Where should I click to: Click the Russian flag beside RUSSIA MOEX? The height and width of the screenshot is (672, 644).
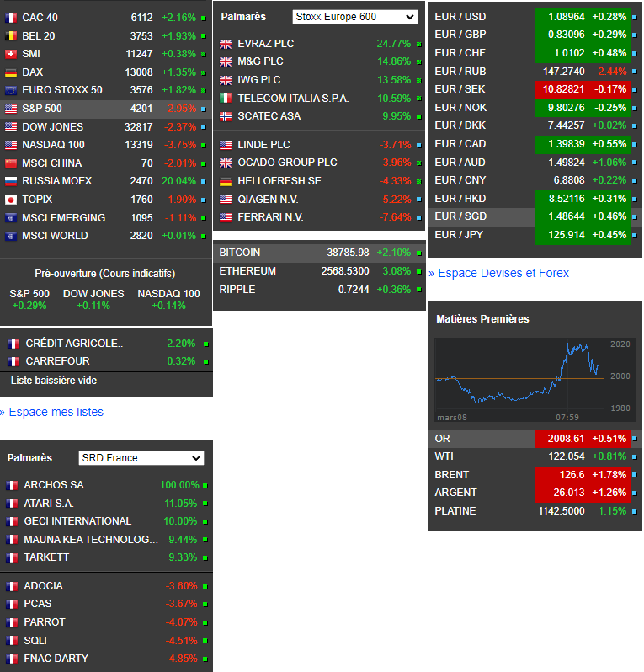11,181
